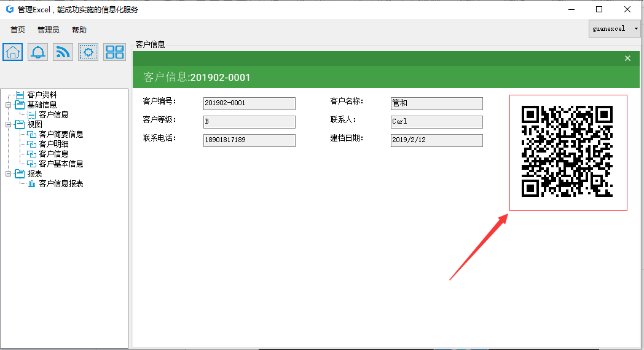Open the notifications bell icon
Image resolution: width=644 pixels, height=350 pixels.
click(37, 52)
